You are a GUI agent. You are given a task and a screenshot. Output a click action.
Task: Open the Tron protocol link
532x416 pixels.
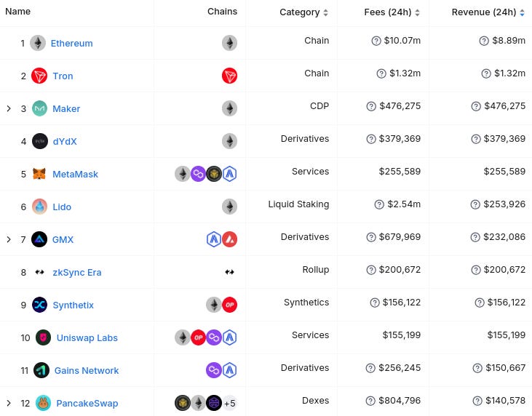(63, 76)
